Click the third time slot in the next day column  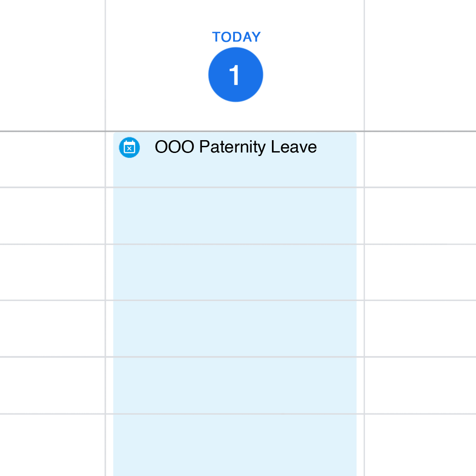(x=420, y=272)
